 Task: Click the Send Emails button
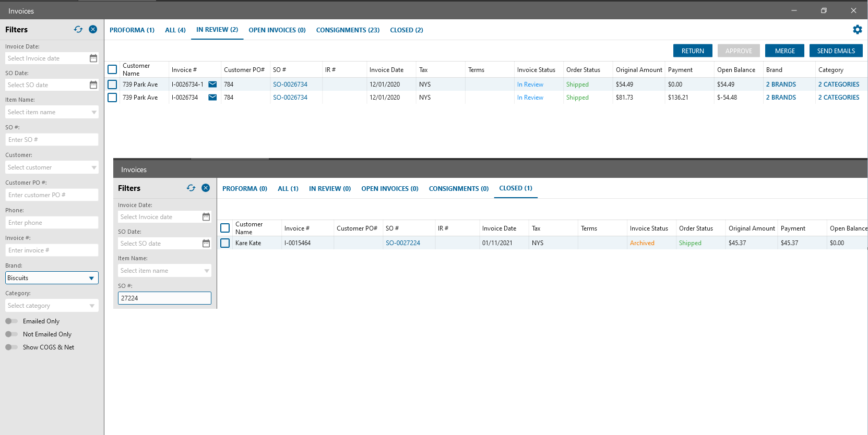tap(836, 51)
